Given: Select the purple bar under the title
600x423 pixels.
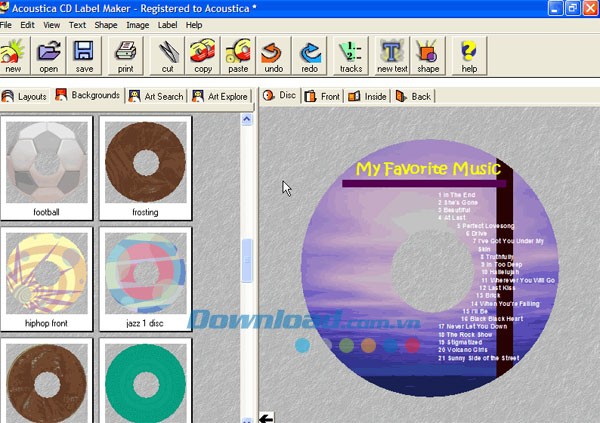Looking at the screenshot, I should (424, 184).
